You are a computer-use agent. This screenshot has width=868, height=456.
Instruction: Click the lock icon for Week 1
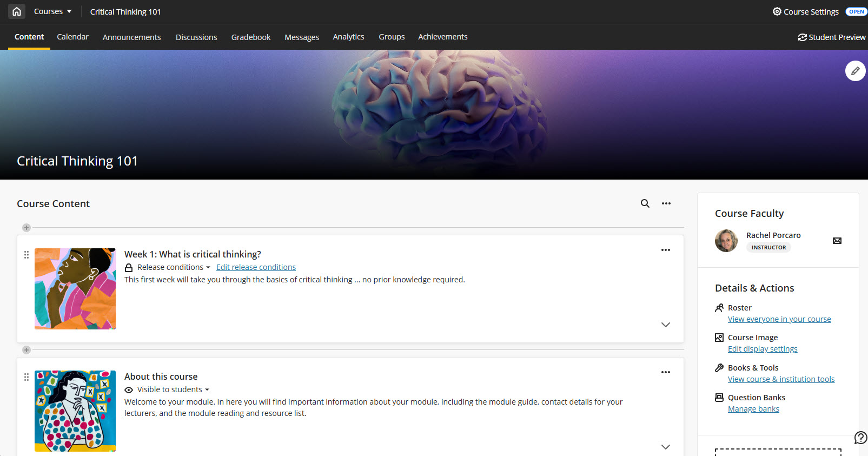pyautogui.click(x=129, y=268)
